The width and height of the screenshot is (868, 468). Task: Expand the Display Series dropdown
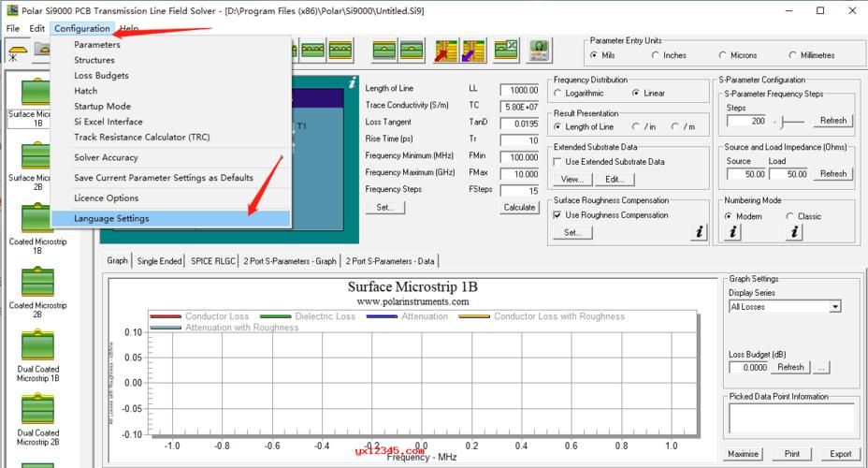(x=834, y=307)
